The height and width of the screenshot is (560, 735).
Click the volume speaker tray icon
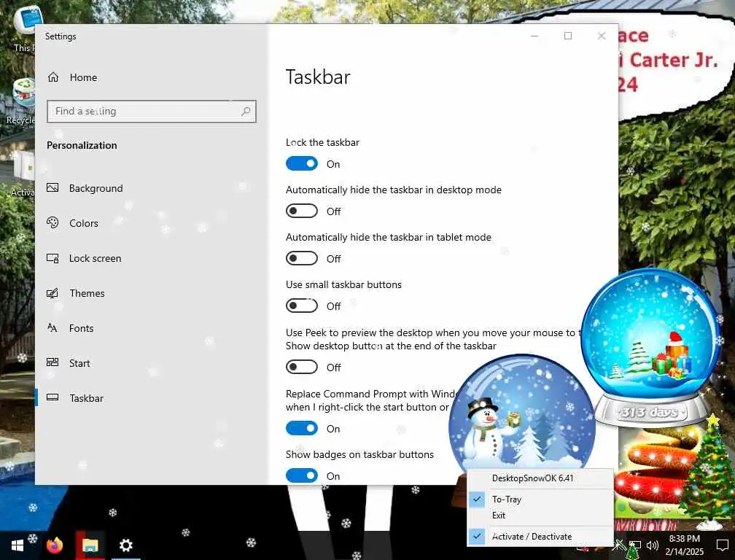point(652,545)
